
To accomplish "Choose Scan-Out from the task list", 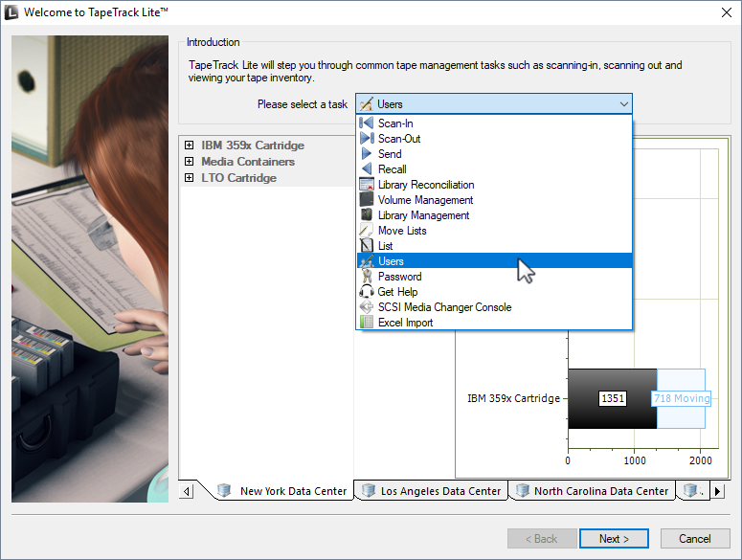I will point(494,138).
